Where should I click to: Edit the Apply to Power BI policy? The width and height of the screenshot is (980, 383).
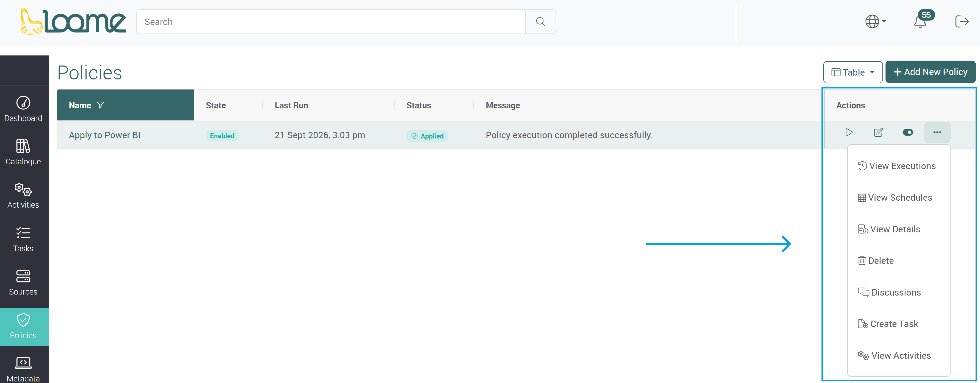click(879, 132)
